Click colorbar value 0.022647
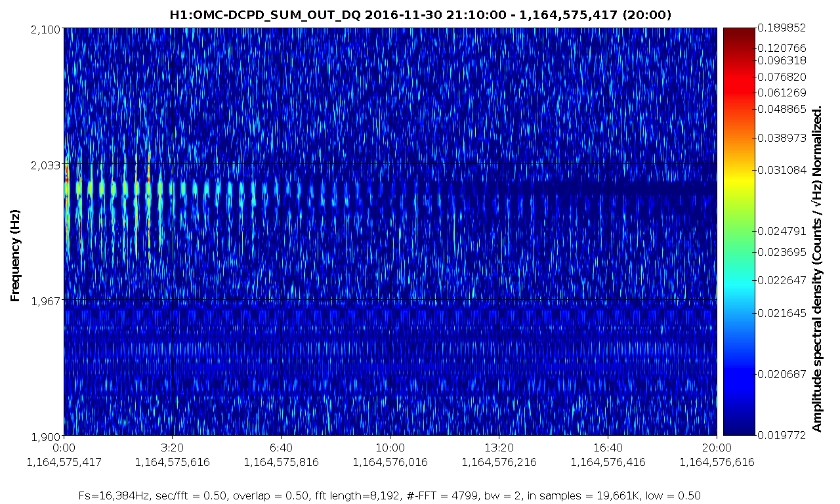840x504 pixels. tap(782, 281)
